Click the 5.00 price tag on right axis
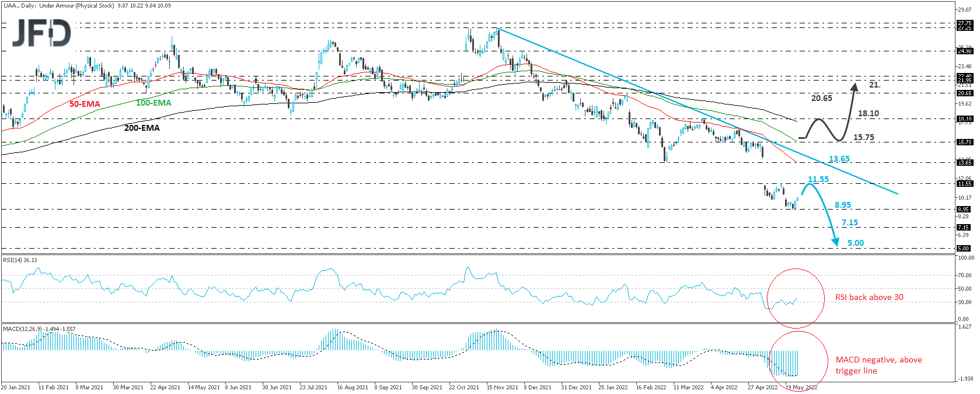Viewport: 980px width, 394px height. pos(964,248)
